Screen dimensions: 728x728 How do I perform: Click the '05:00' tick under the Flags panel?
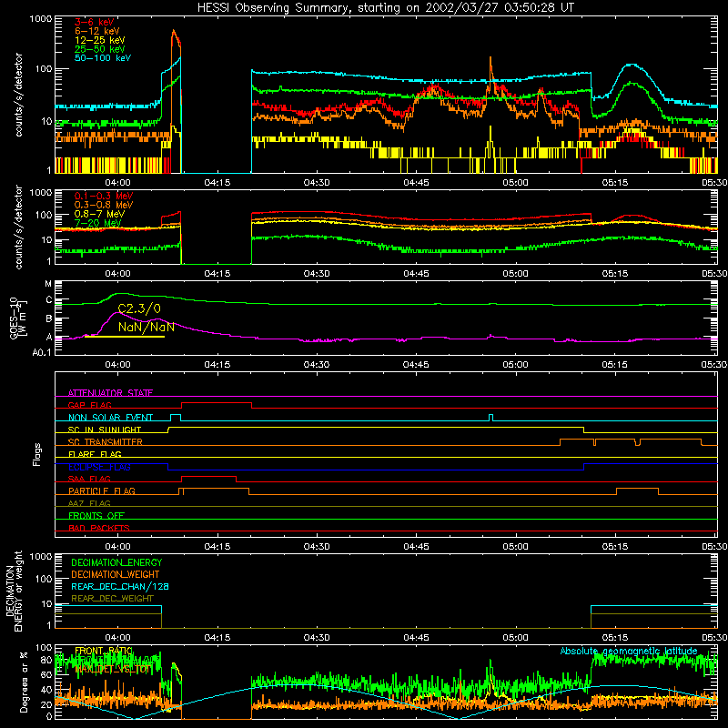515,547
